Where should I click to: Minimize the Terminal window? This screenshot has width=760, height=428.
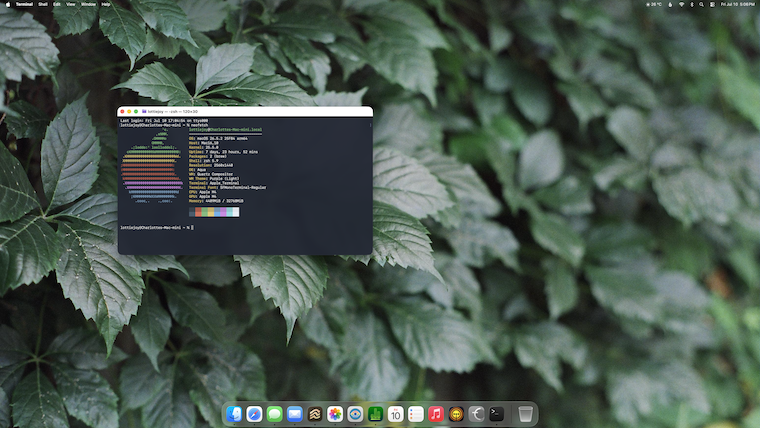pos(129,111)
